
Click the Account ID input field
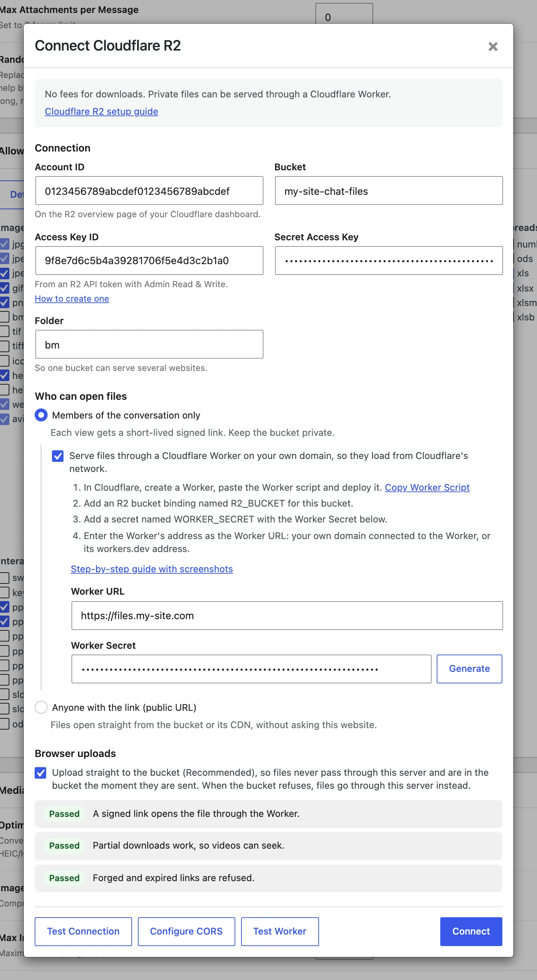[149, 191]
